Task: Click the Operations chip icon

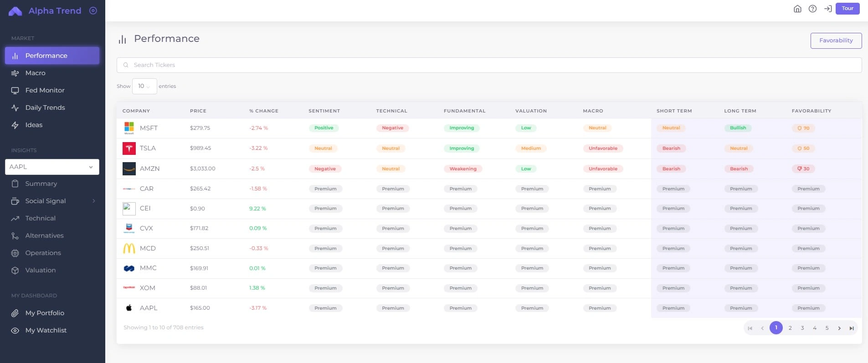Action: click(15, 253)
